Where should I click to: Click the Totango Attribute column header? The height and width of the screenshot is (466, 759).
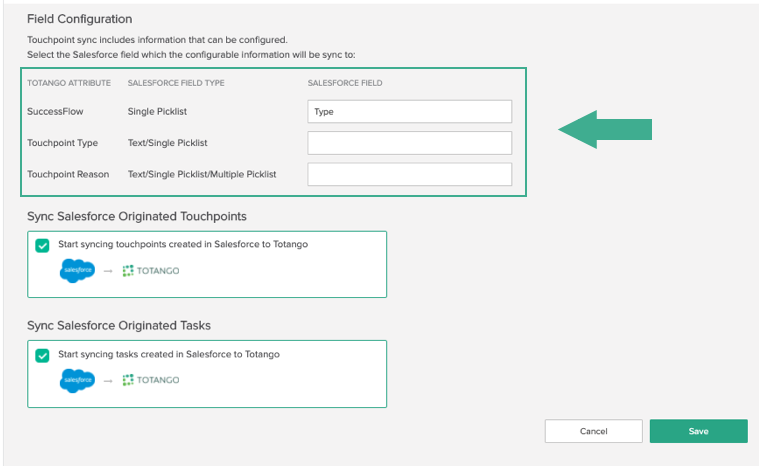pos(69,83)
